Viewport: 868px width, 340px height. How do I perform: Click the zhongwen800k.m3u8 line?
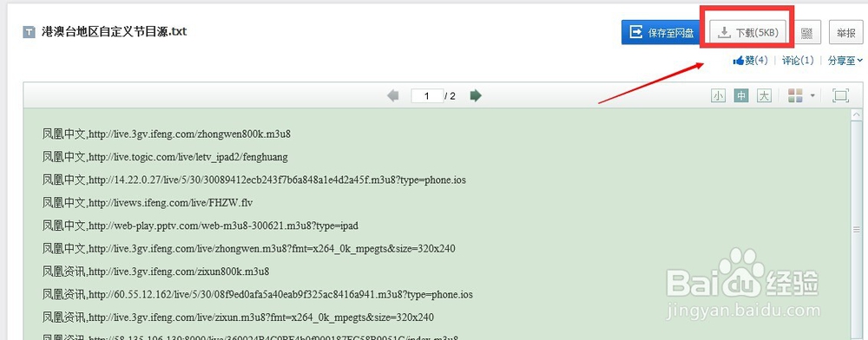point(167,134)
